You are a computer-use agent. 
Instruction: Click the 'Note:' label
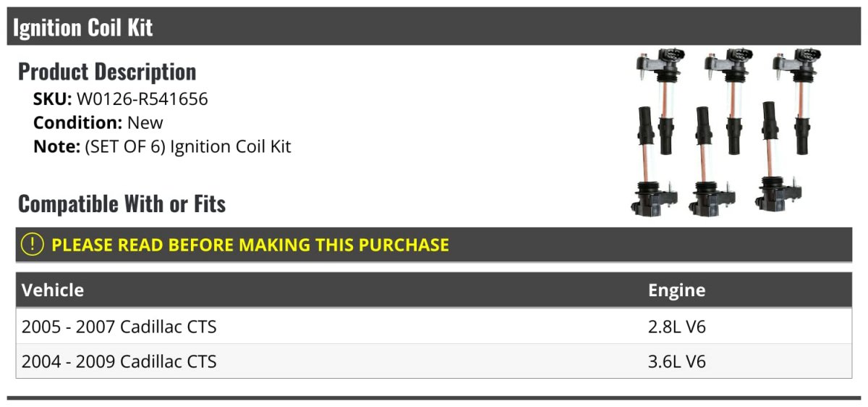pos(56,146)
